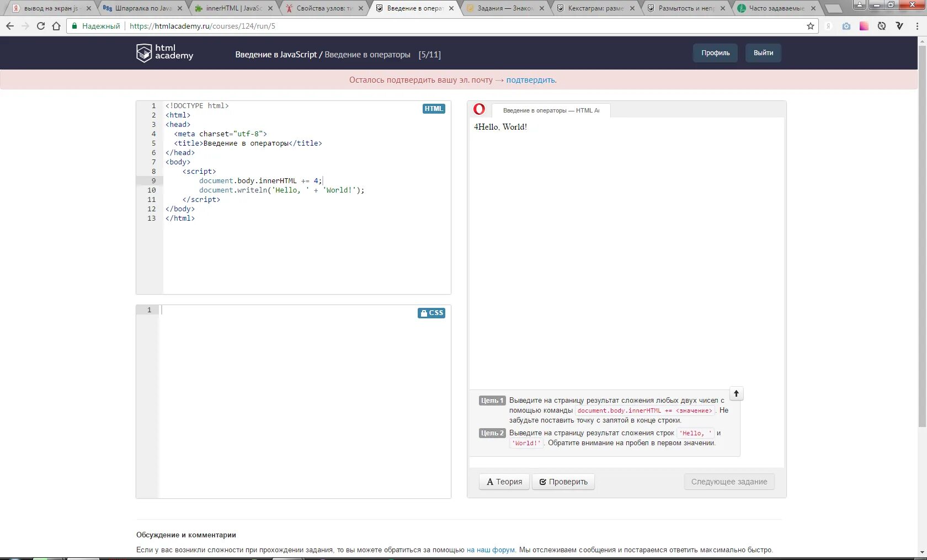Click the HTML Academy logo

(164, 52)
